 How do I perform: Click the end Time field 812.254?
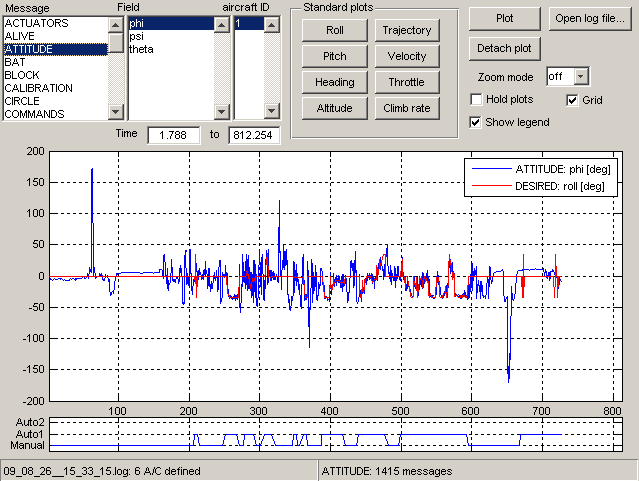254,135
